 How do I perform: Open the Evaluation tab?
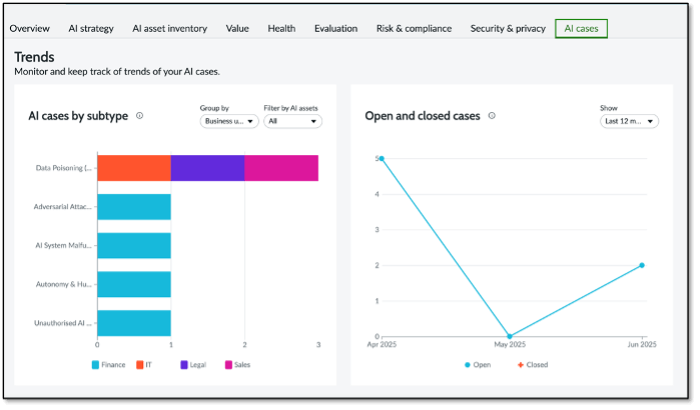point(335,28)
